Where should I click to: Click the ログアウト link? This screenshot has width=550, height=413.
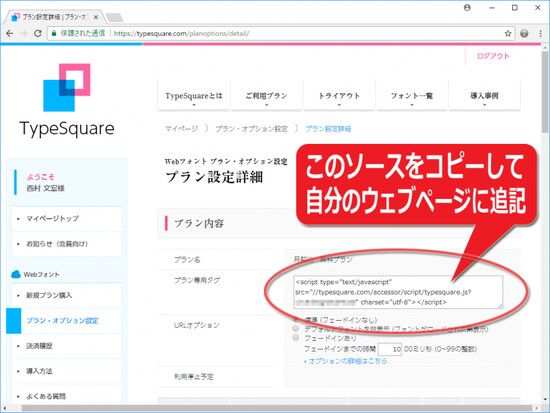click(492, 56)
